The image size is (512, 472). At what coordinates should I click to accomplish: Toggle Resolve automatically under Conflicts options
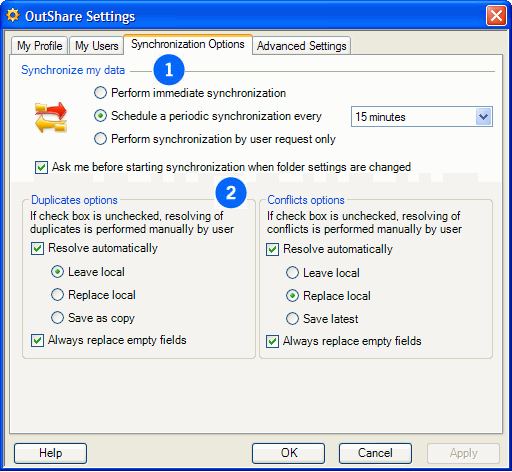[272, 249]
